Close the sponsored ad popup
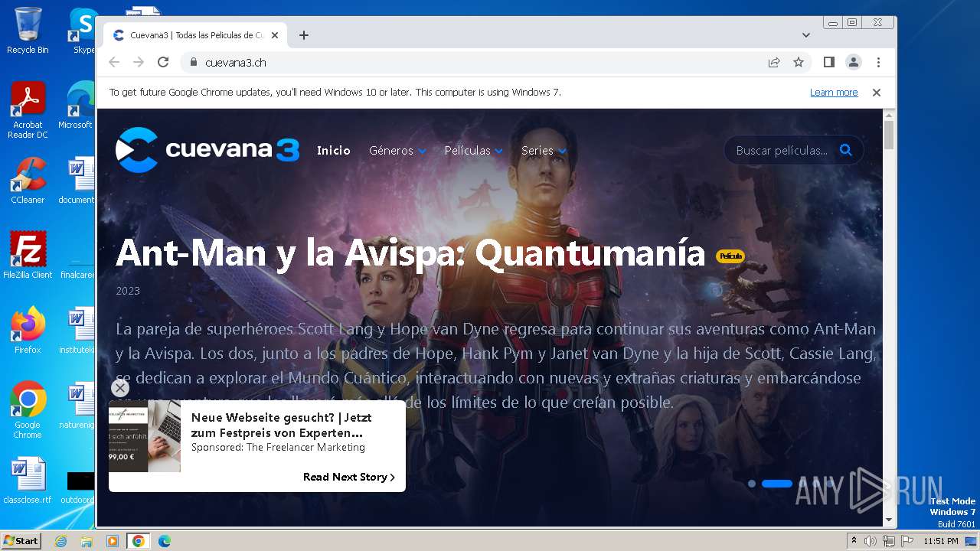980x551 pixels. point(120,388)
